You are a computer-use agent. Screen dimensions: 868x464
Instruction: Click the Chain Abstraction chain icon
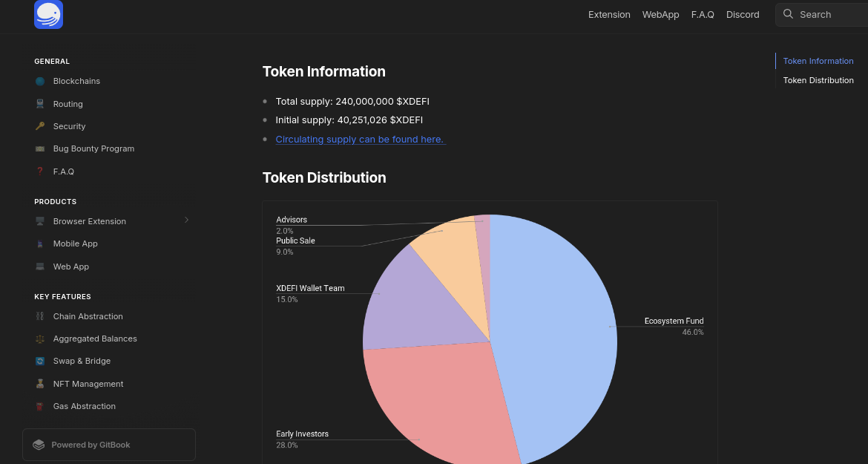click(40, 316)
